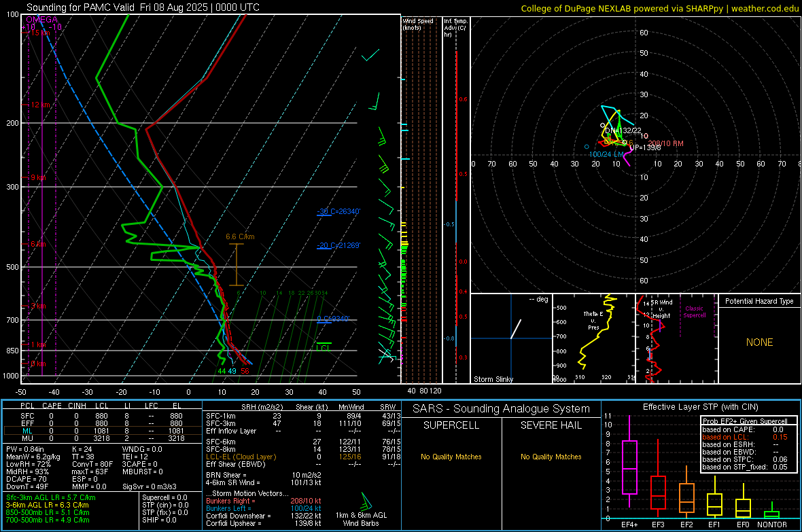Click the '12 km' height marker
This screenshot has height=532, width=802.
pyautogui.click(x=40, y=105)
